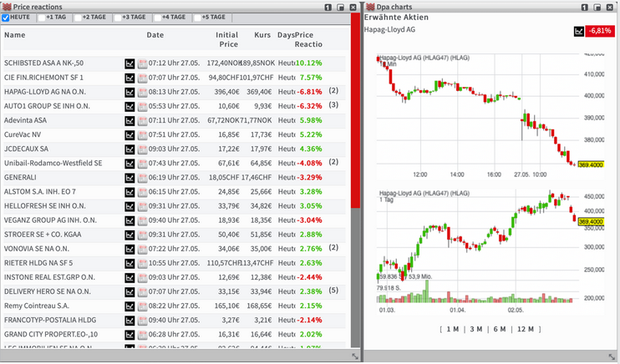Image resolution: width=620 pixels, height=364 pixels.
Task: Open news icon for RIETER HLDG row
Action: click(142, 263)
